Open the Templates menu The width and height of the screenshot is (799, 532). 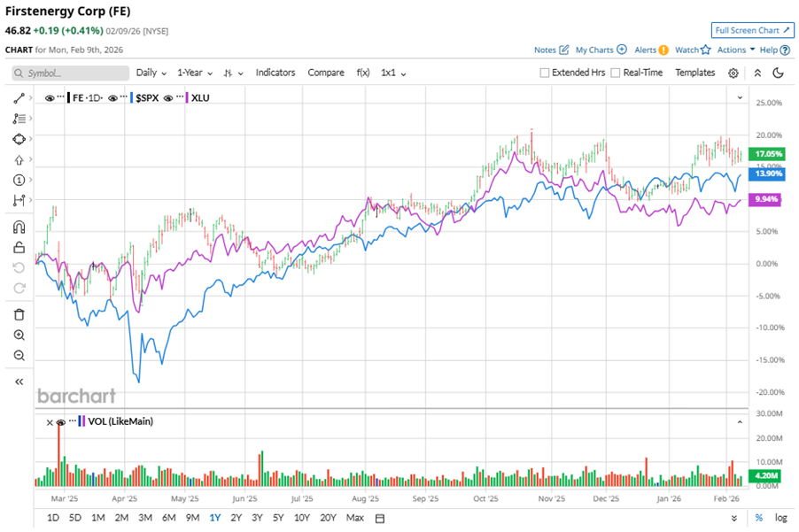[695, 73]
